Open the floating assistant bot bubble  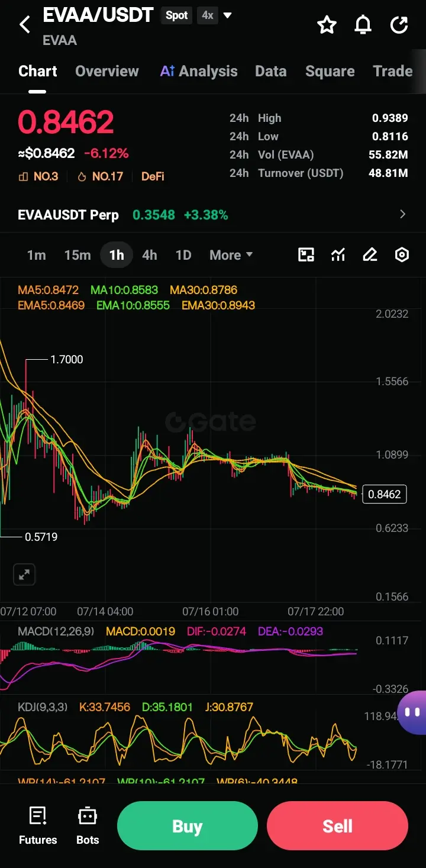tap(412, 712)
